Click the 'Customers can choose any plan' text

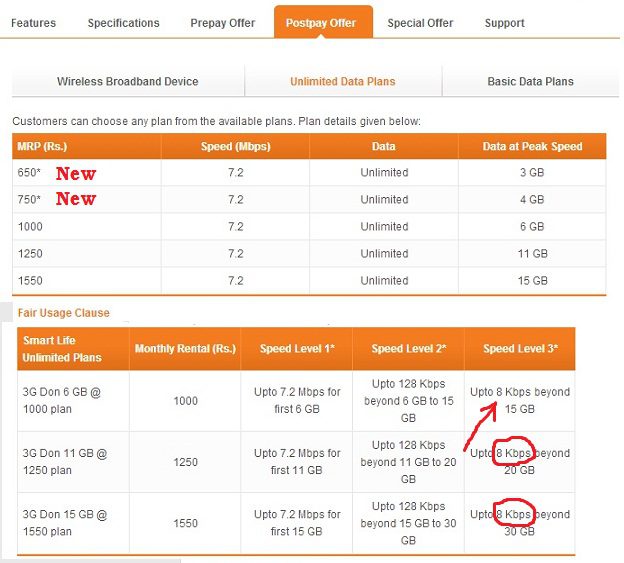point(216,121)
